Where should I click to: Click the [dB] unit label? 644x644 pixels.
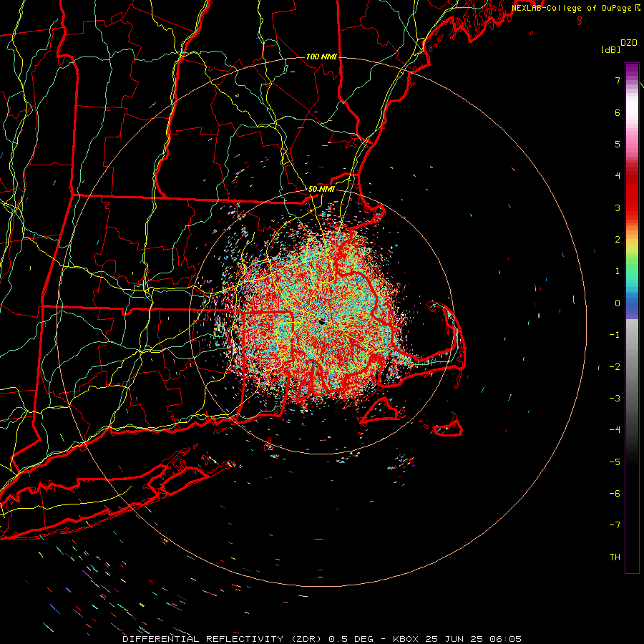pyautogui.click(x=610, y=50)
